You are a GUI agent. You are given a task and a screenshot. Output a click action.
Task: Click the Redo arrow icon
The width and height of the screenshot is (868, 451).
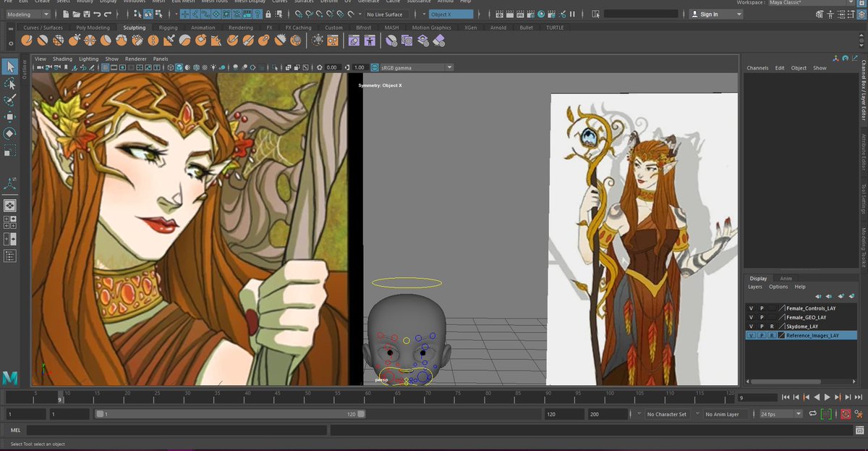coord(108,14)
